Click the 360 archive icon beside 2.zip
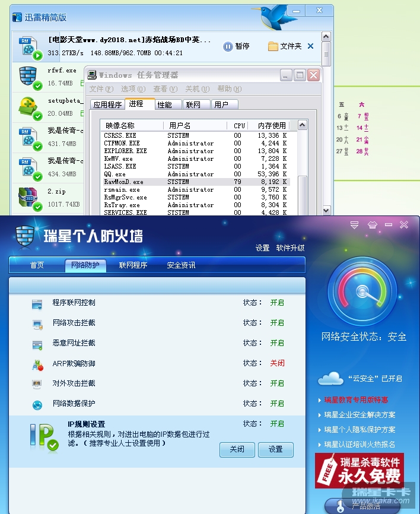This screenshot has height=514, width=420. (29, 199)
